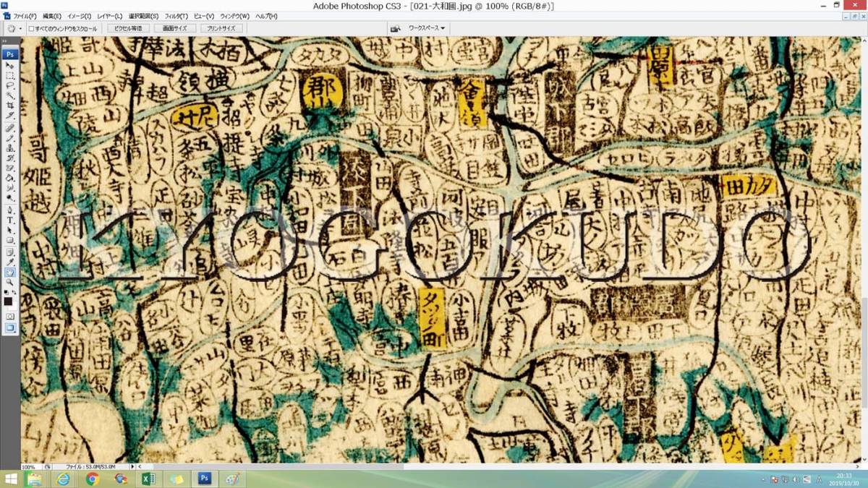Viewport: 868px width, 488px height.
Task: Select the Paint Bucket tool
Action: [x=10, y=178]
